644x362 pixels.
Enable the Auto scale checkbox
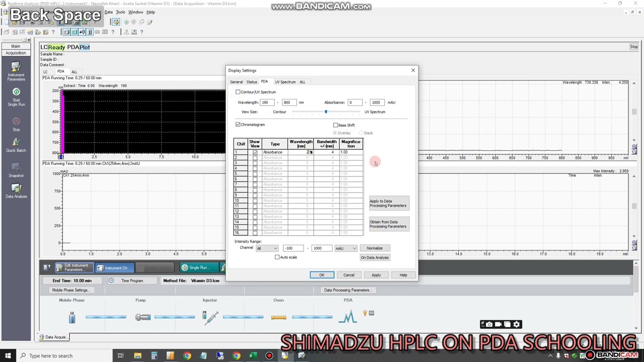(x=277, y=257)
